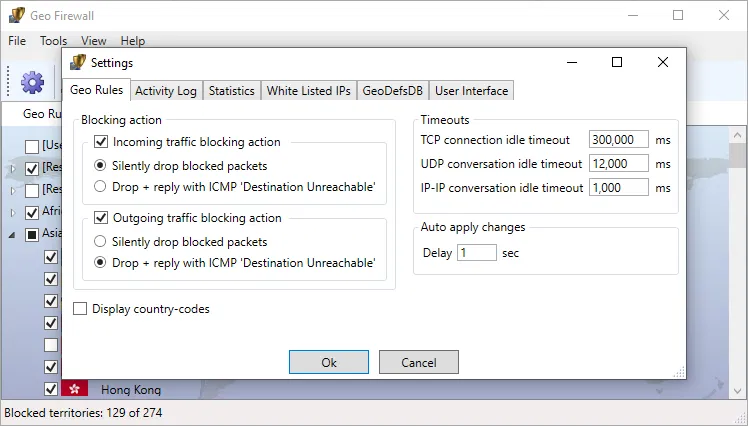This screenshot has height=426, width=748.
Task: Click the gear settings toolbar icon
Action: pyautogui.click(x=32, y=82)
